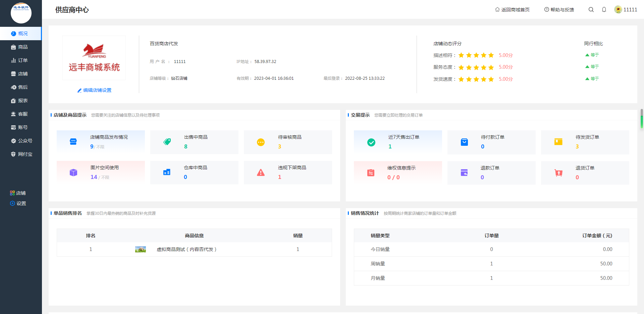This screenshot has height=314, width=644.
Task: Click the 待付款订单 bag icon
Action: (x=464, y=142)
